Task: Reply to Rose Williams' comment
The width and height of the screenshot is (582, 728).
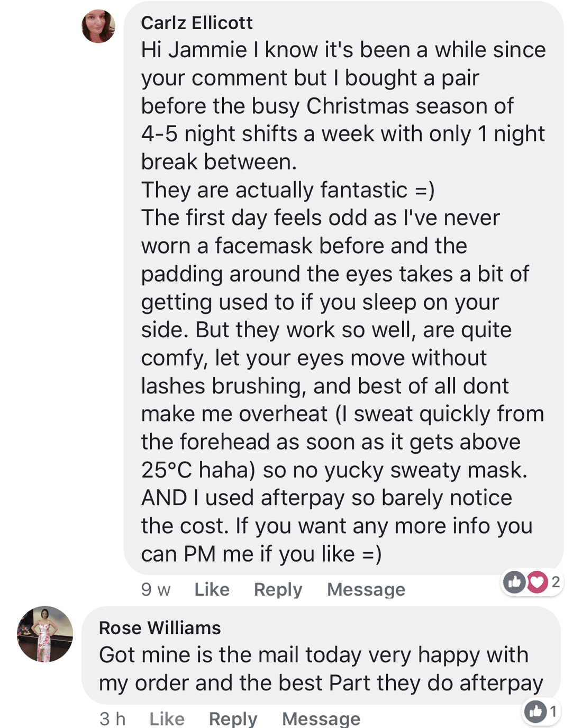Action: coord(233,718)
